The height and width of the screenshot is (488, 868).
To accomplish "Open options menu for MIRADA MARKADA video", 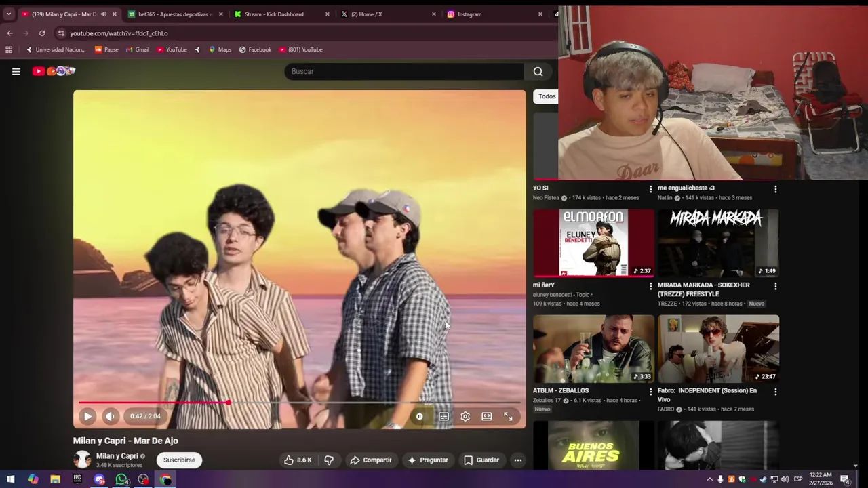I will pyautogui.click(x=775, y=286).
